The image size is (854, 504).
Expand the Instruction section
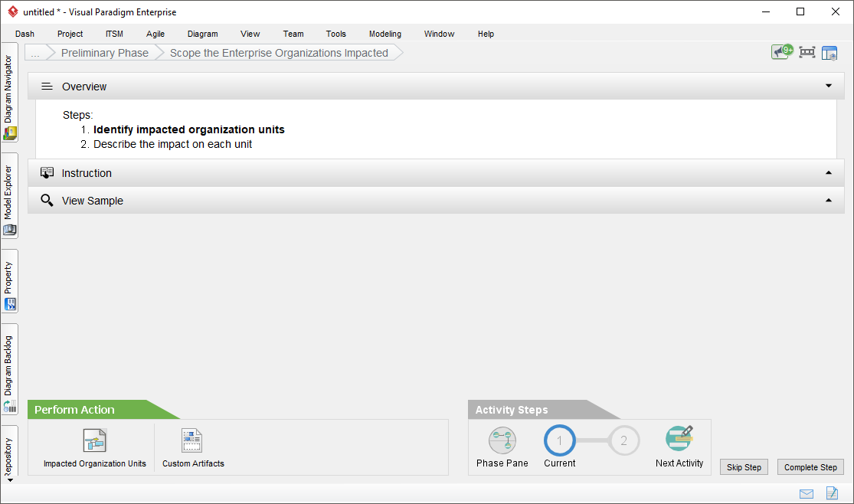click(828, 172)
